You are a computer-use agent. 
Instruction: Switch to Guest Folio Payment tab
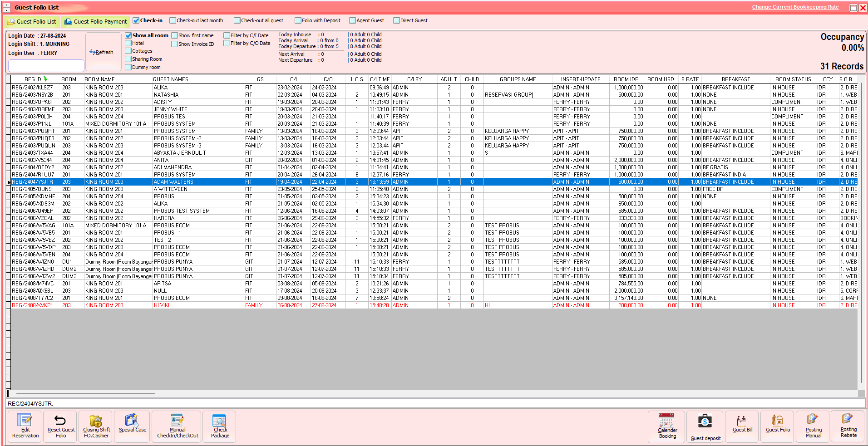96,22
